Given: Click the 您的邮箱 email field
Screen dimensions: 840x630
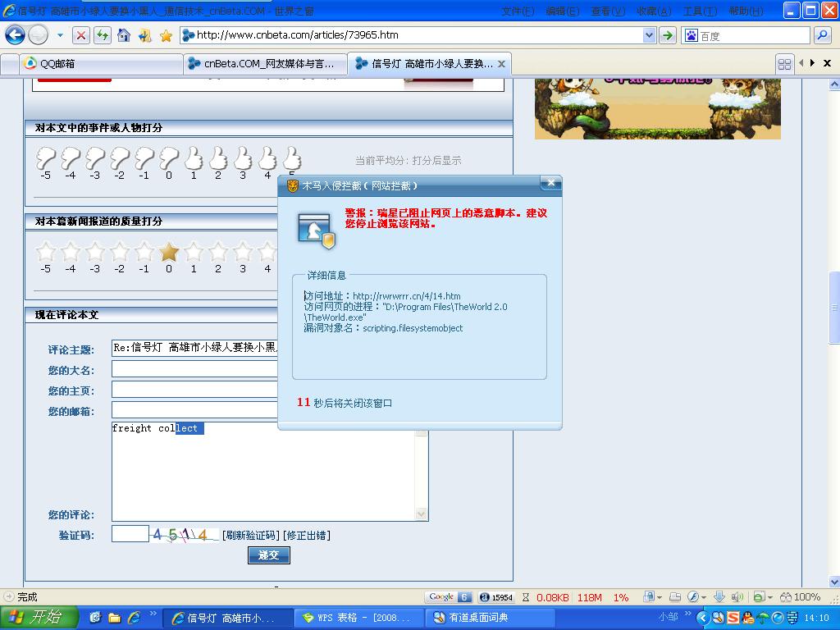Looking at the screenshot, I should click(x=194, y=409).
